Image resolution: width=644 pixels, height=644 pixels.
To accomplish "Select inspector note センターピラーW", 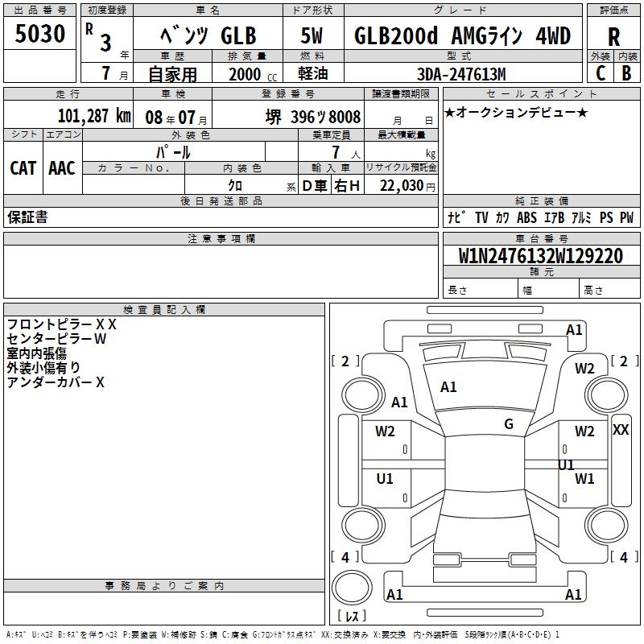I will [56, 339].
